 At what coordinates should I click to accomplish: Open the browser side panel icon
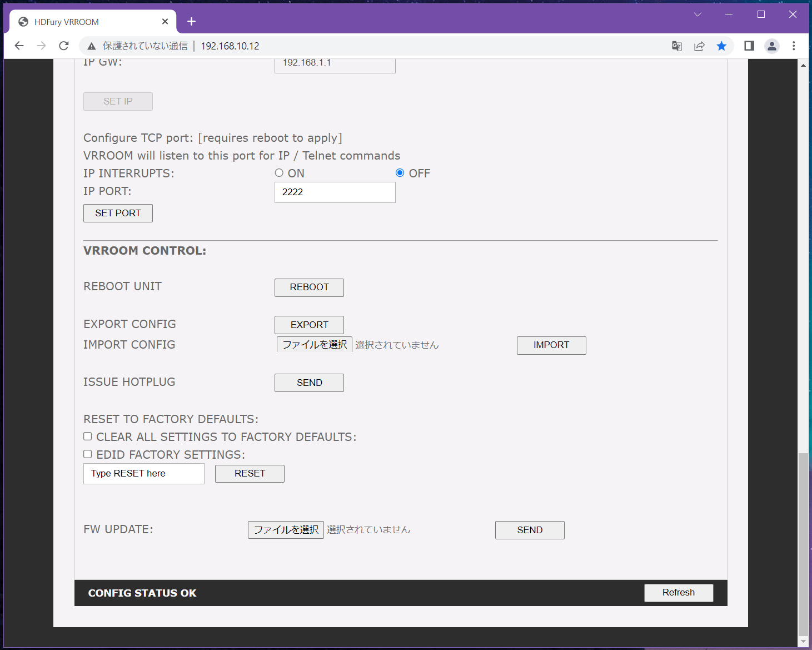click(749, 46)
